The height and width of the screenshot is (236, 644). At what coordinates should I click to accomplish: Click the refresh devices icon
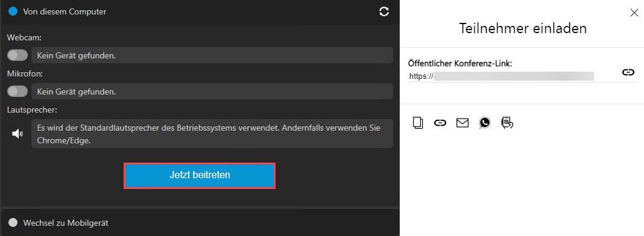[x=384, y=12]
